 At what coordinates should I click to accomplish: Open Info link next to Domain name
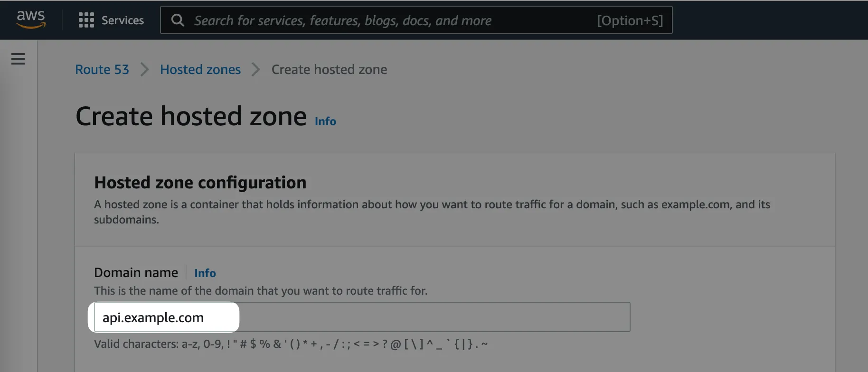[x=205, y=273]
